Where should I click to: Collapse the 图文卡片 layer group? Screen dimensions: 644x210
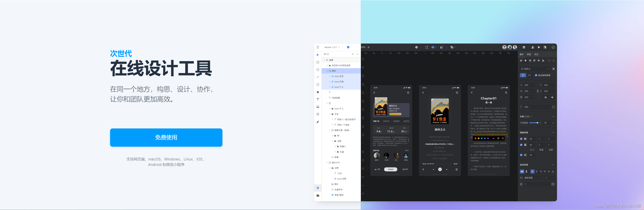327,163
